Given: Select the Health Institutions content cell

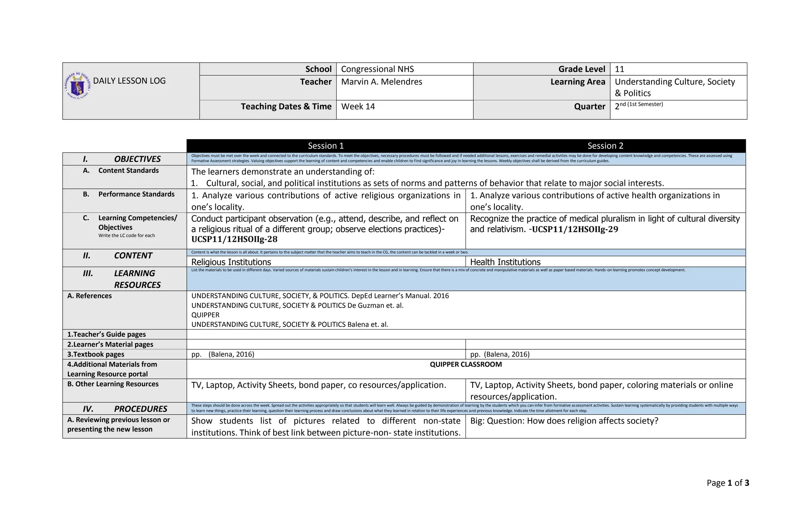Looking at the screenshot, I should pos(505,262).
